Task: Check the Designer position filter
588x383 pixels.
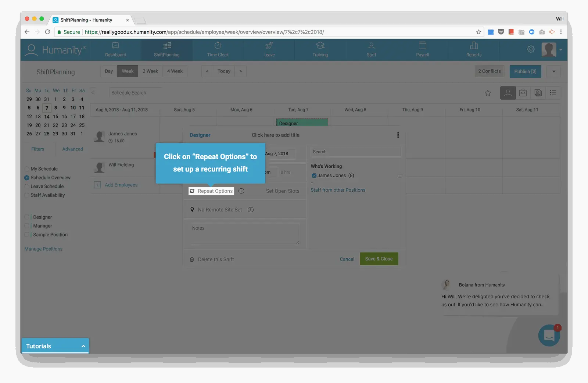Action: pyautogui.click(x=26, y=217)
